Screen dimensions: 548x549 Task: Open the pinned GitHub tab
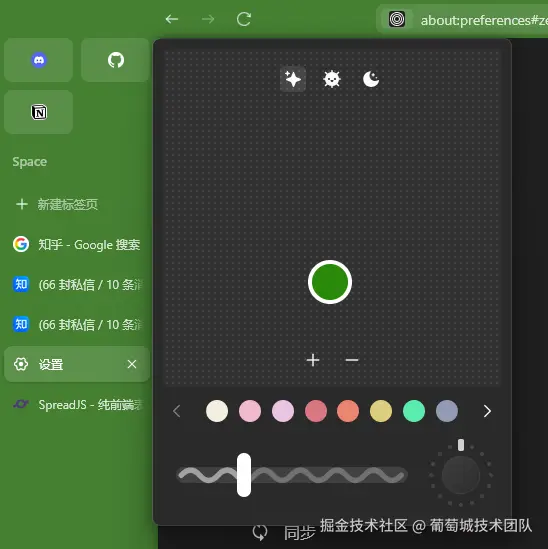pos(116,60)
